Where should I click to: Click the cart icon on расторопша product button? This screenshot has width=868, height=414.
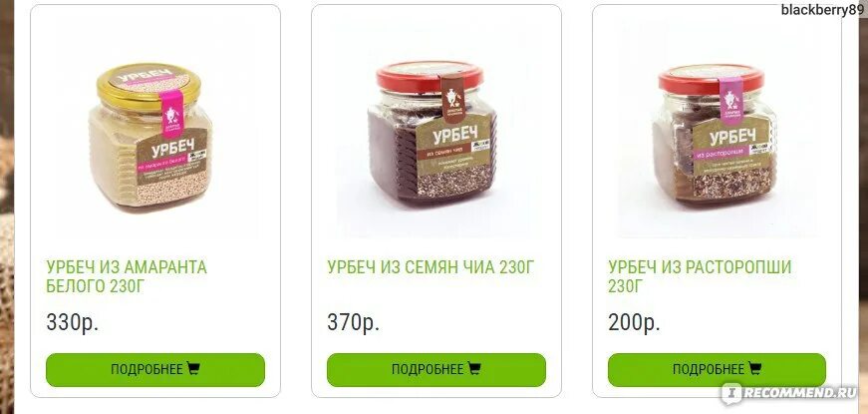755,368
